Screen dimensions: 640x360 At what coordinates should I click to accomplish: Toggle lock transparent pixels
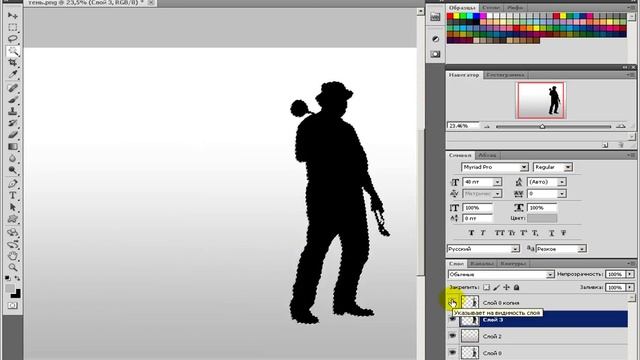(x=486, y=287)
